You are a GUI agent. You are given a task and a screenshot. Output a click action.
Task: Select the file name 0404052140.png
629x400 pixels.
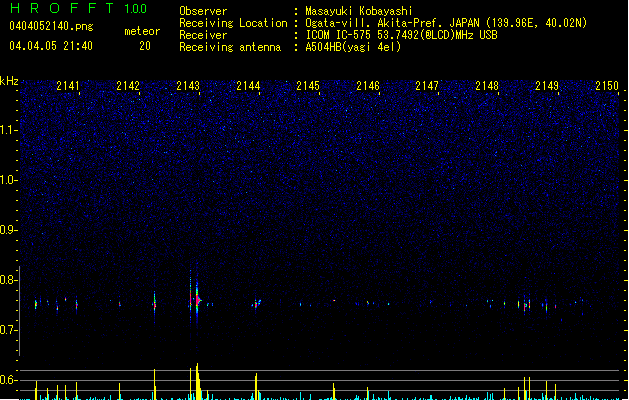click(51, 26)
